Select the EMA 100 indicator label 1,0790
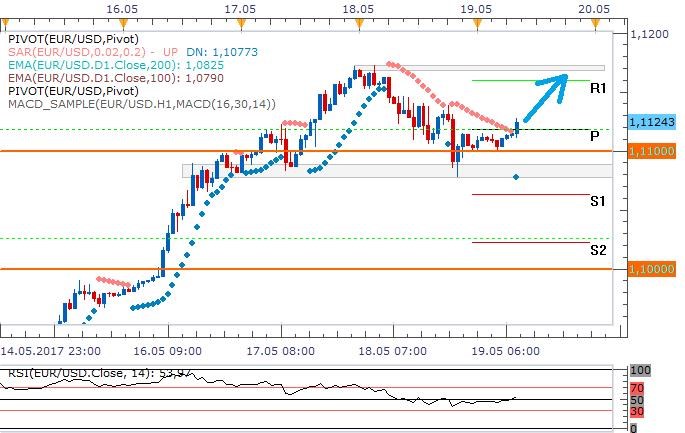 tap(116, 78)
